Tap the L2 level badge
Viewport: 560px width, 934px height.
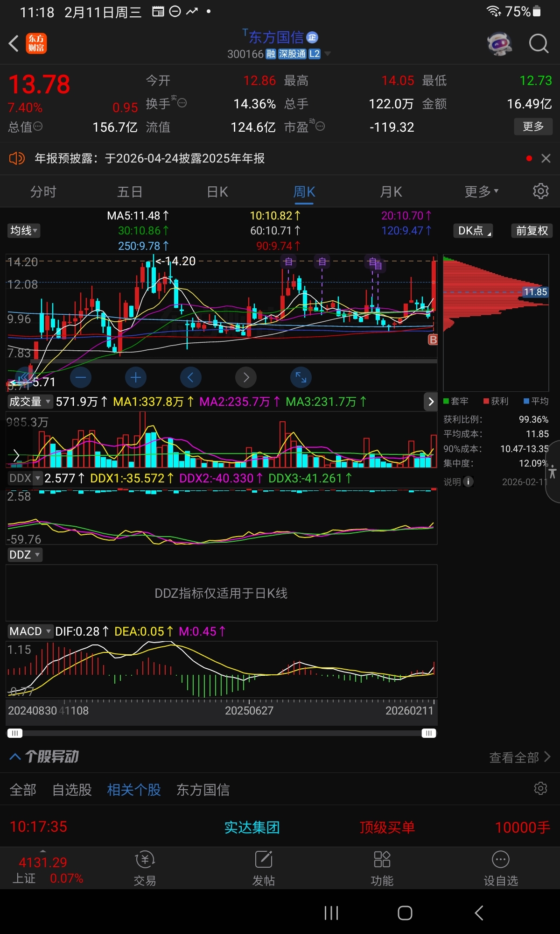pyautogui.click(x=315, y=54)
